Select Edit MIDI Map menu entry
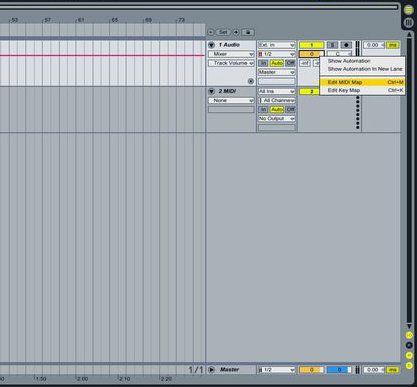The height and width of the screenshot is (387, 417). [362, 82]
